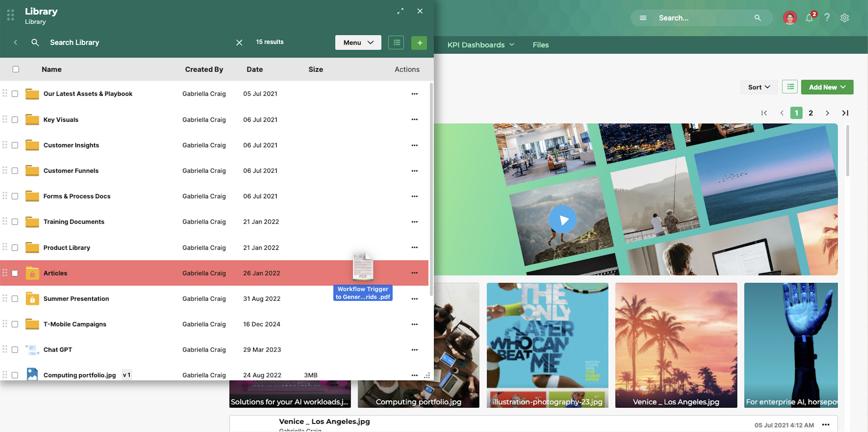
Task: Open the KPI Dashboards menu
Action: [x=481, y=45]
